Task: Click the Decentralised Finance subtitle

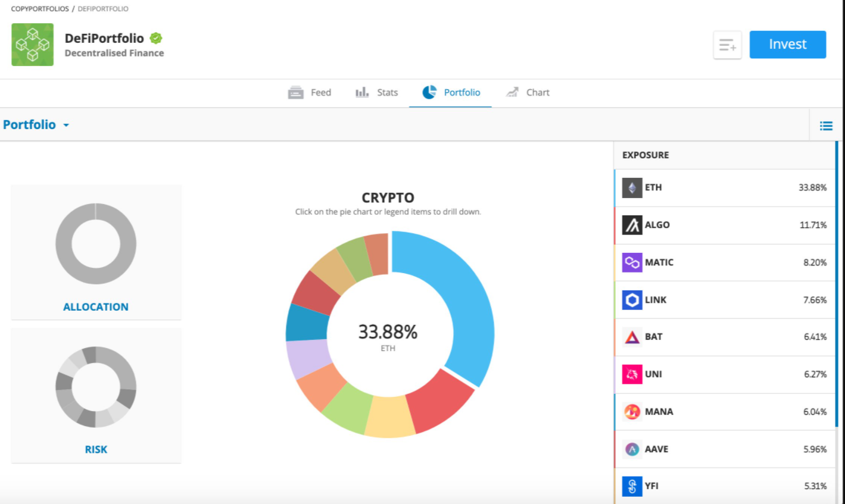Action: pyautogui.click(x=114, y=53)
